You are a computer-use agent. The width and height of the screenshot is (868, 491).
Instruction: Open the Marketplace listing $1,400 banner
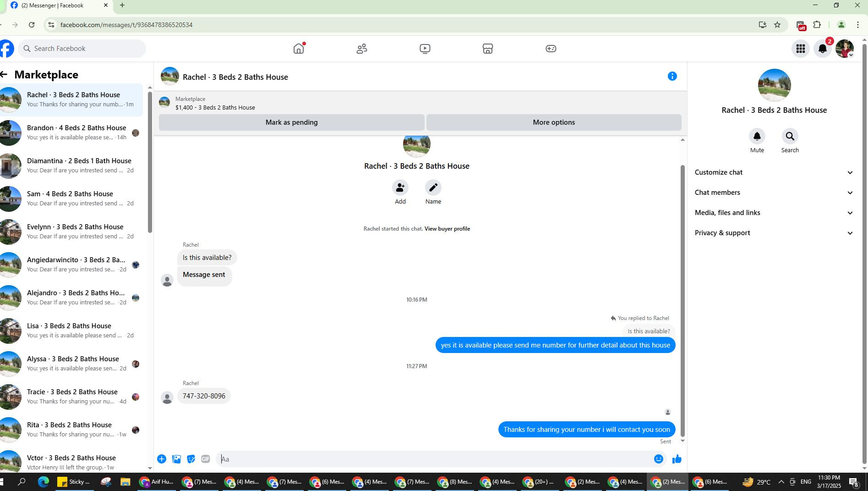click(420, 103)
